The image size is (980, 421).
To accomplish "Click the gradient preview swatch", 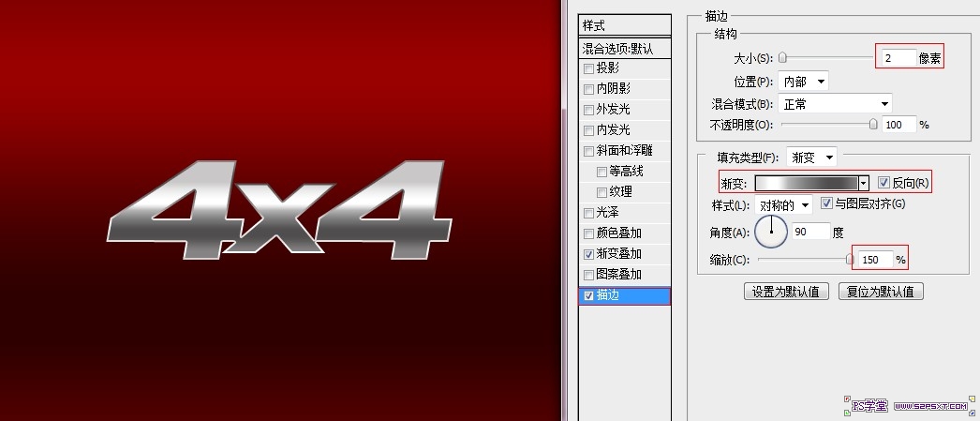I will pos(807,183).
